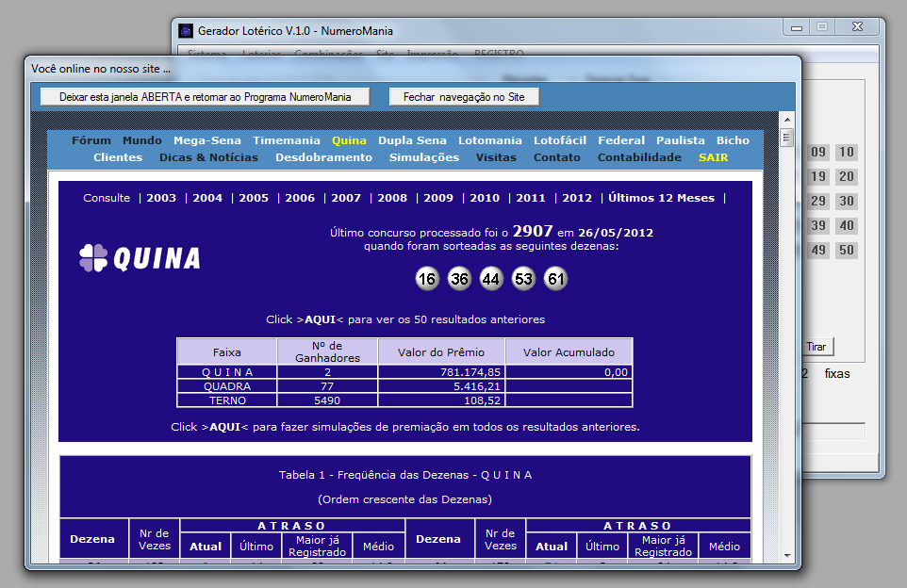Open the Contabilidade page

coord(640,157)
